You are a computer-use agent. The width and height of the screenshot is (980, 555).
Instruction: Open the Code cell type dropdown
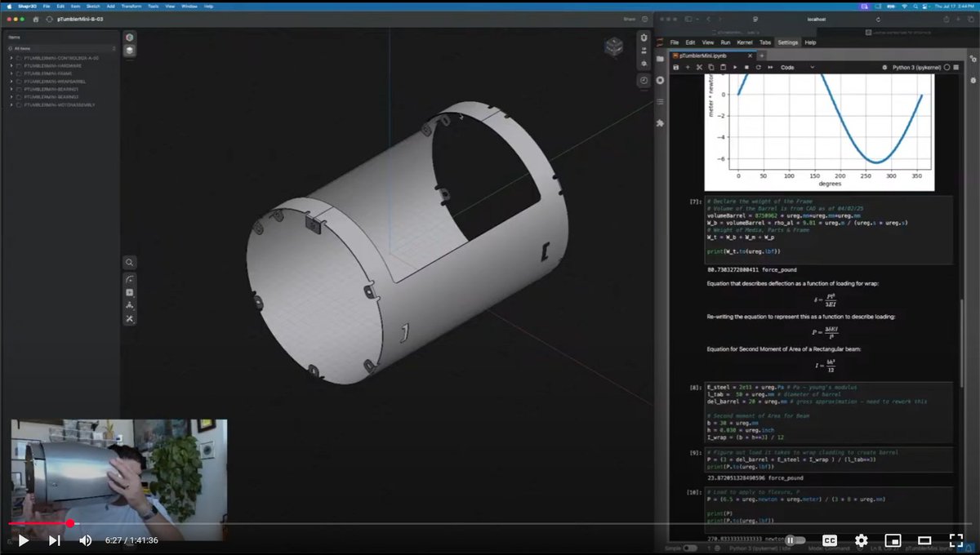[x=797, y=67]
